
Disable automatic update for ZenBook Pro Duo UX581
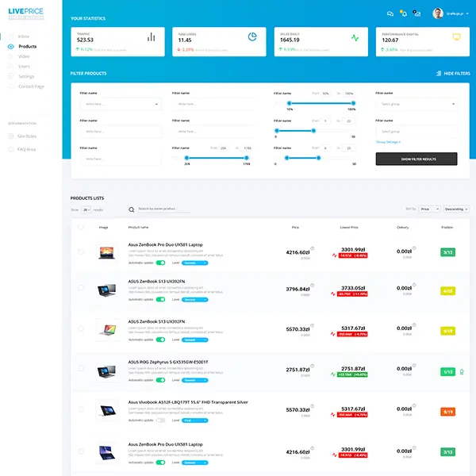pos(160,263)
